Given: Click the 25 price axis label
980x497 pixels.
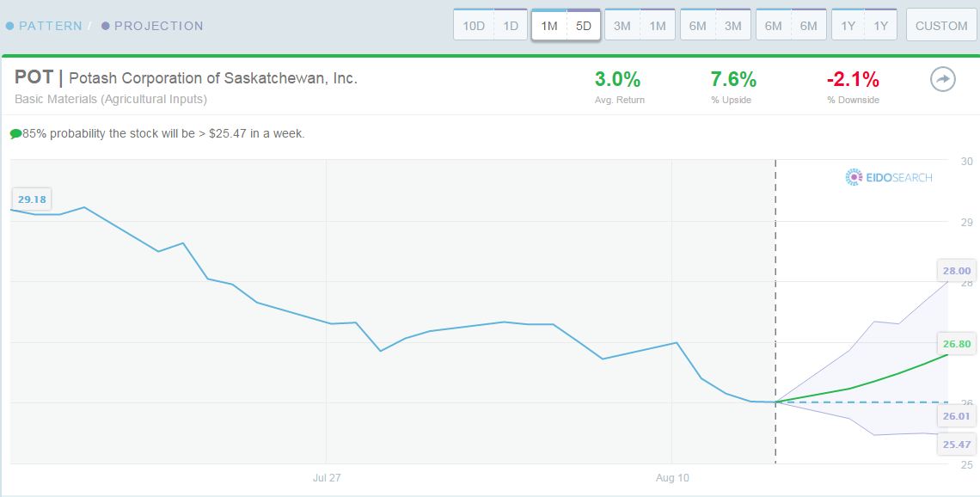Looking at the screenshot, I should click(x=967, y=464).
